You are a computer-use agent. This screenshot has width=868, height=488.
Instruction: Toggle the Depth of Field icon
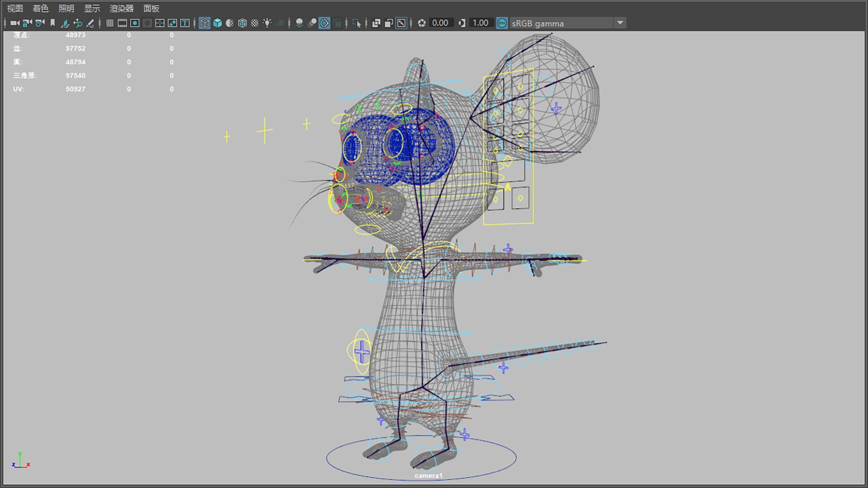click(337, 23)
